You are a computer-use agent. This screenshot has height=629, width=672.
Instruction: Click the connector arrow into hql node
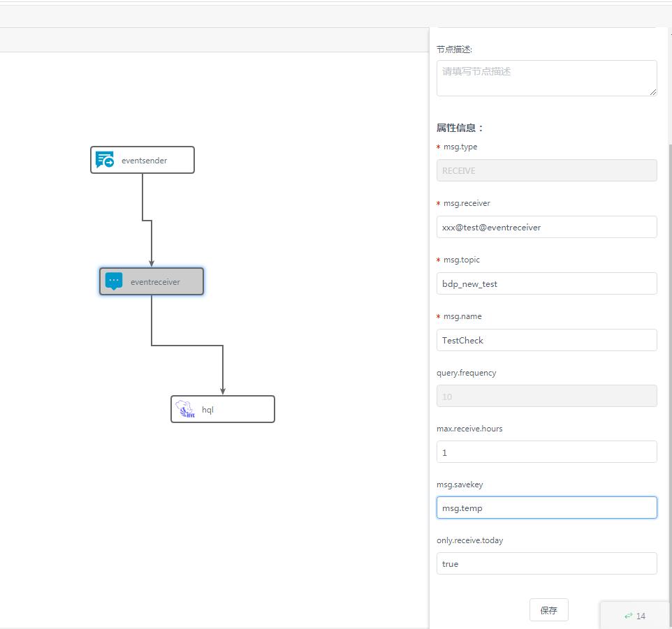tap(223, 370)
